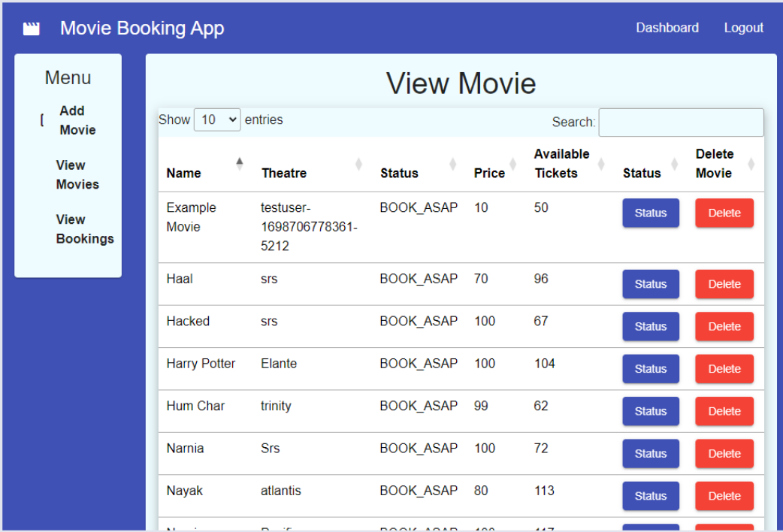
Task: Sort by Delete Movie column arrow
Action: click(x=751, y=164)
